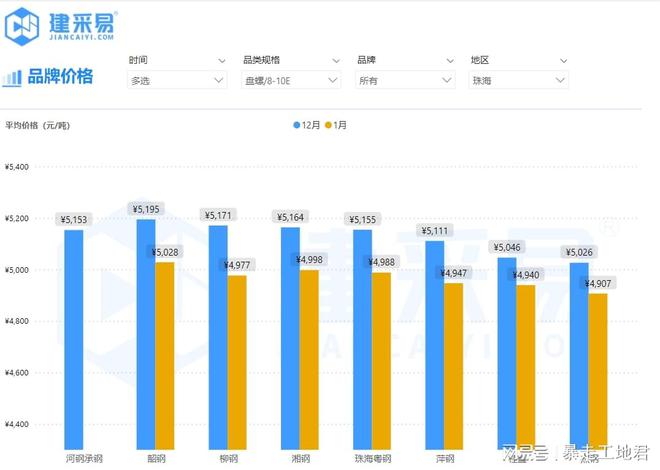Select the 韶钢 1月 orange bar
This screenshot has height=470, width=660.
coord(165,356)
